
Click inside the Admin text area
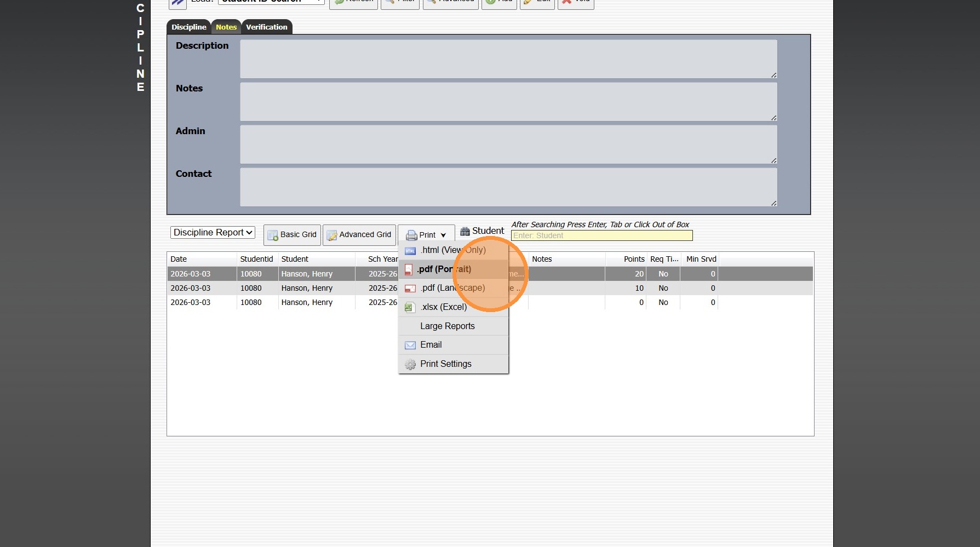[508, 145]
